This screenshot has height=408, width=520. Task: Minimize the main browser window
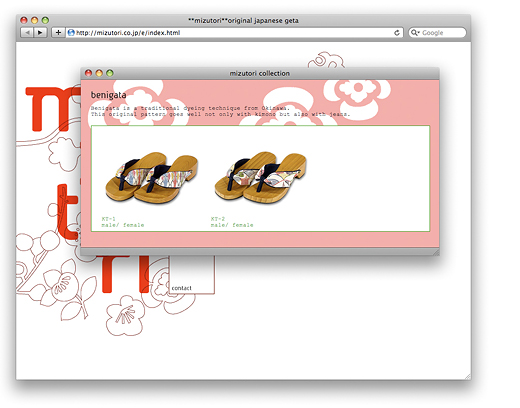(x=34, y=20)
